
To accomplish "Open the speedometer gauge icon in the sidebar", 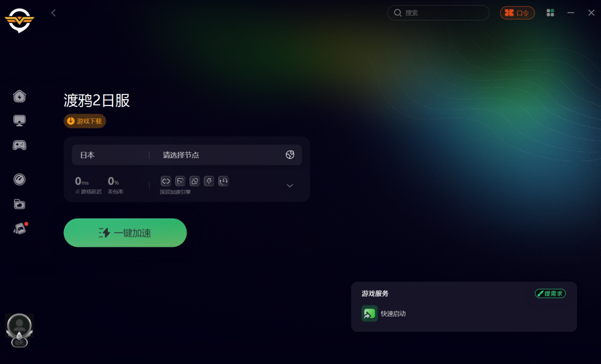I will click(19, 179).
